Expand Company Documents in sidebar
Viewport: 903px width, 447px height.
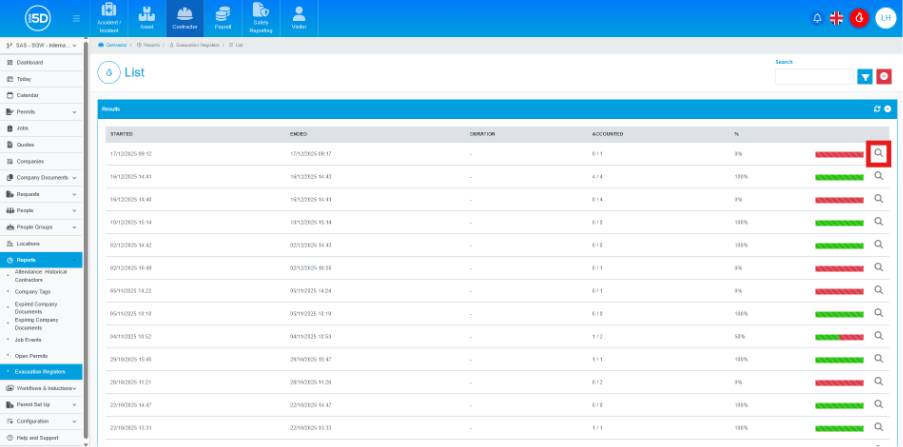tap(42, 178)
